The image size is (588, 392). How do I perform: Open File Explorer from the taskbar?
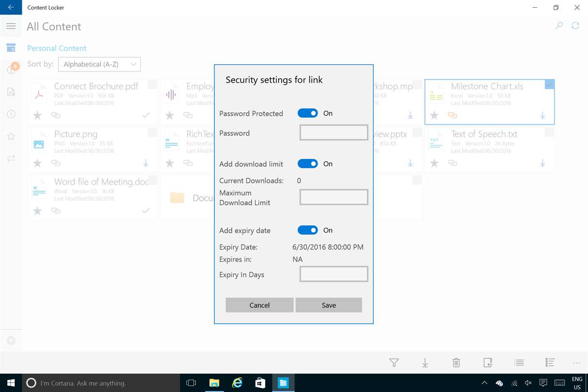coord(214,383)
